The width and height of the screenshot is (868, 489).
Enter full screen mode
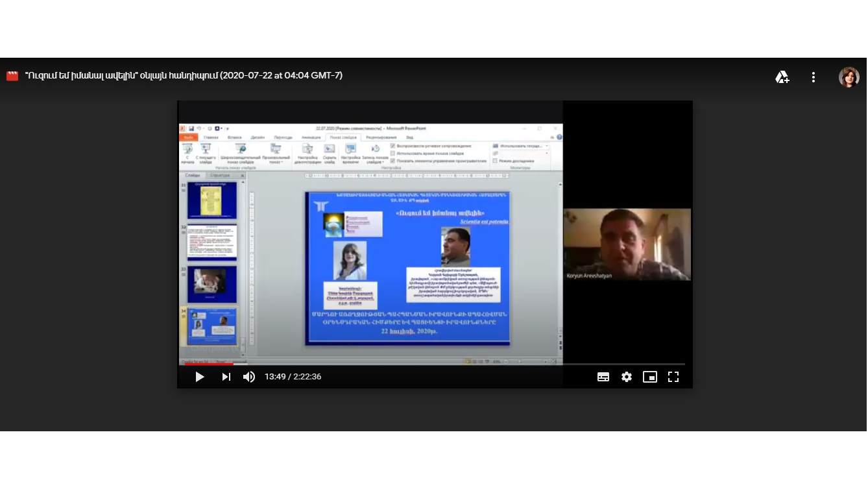click(x=673, y=377)
